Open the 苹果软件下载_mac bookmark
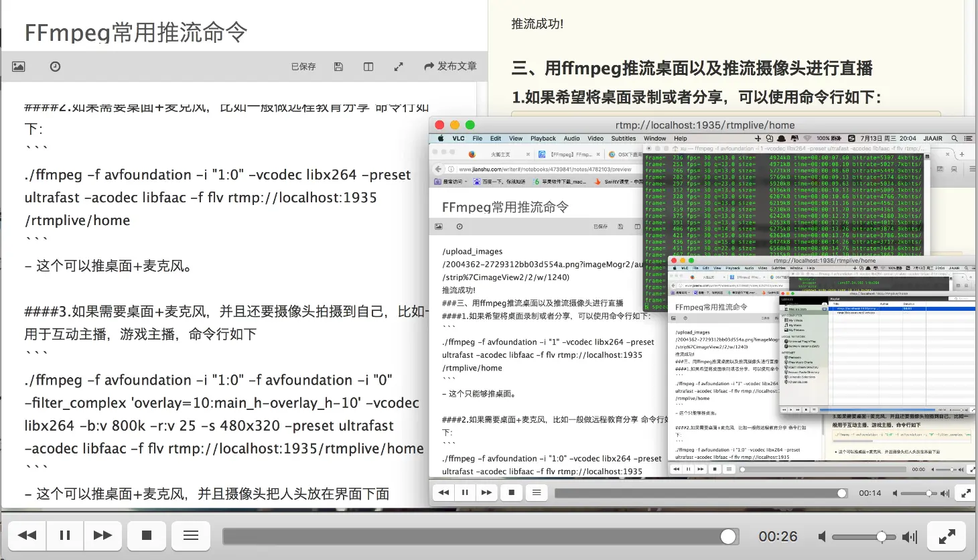Screen dimensions: 978x560 click(560, 182)
